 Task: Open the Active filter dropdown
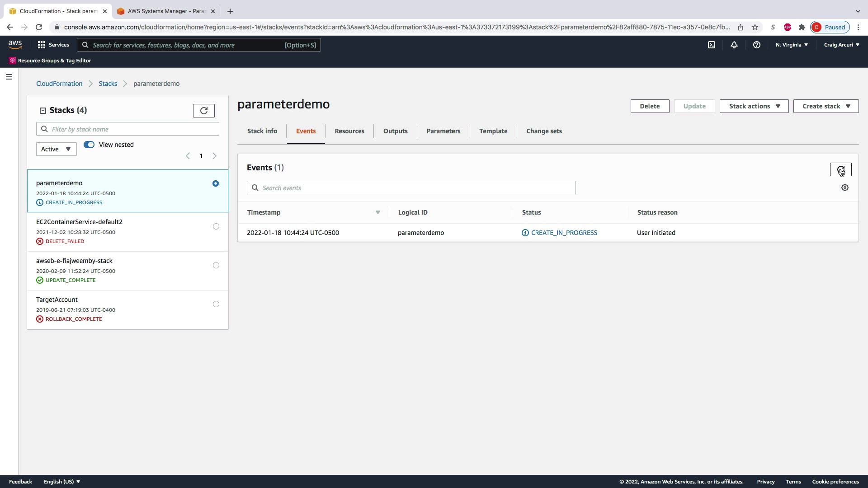tap(56, 149)
